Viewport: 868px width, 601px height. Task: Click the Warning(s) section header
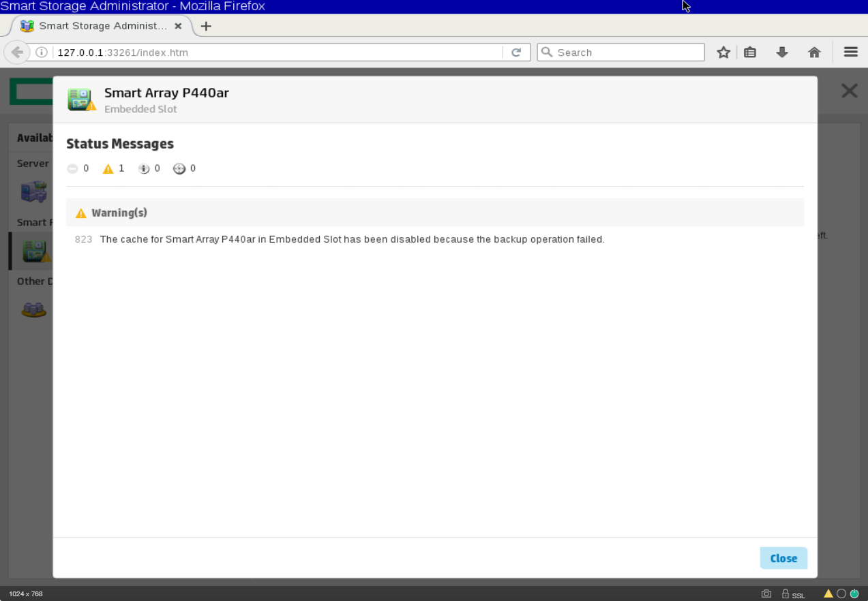(435, 213)
